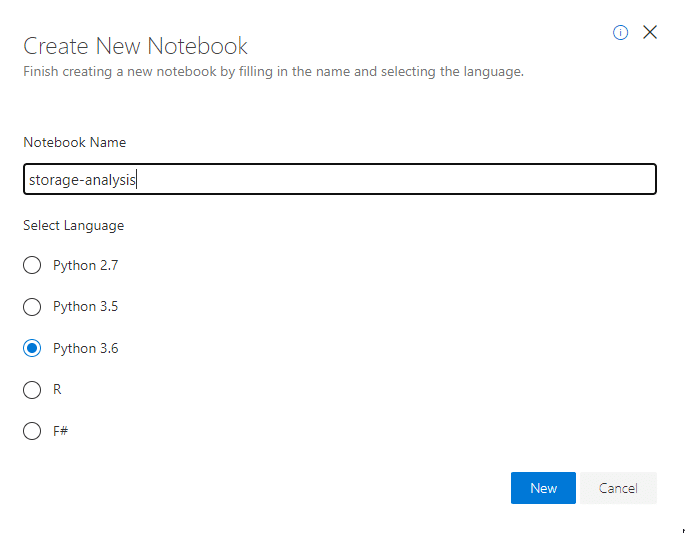
Task: Choose the F# language radio circle
Action: pyautogui.click(x=32, y=431)
